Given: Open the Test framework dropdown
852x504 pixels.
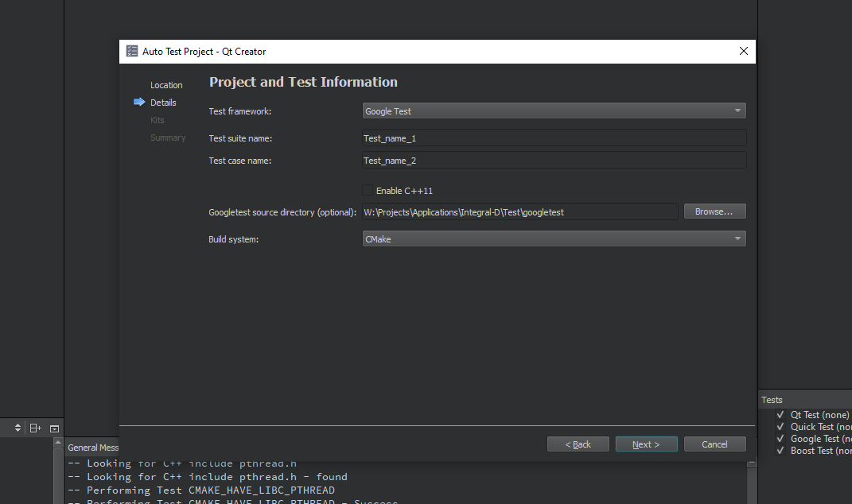Looking at the screenshot, I should point(554,111).
